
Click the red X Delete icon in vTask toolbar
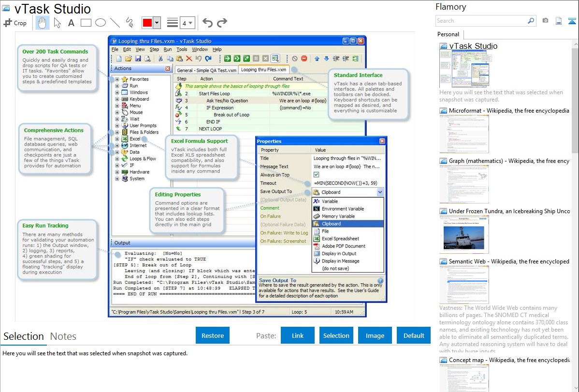[x=188, y=58]
